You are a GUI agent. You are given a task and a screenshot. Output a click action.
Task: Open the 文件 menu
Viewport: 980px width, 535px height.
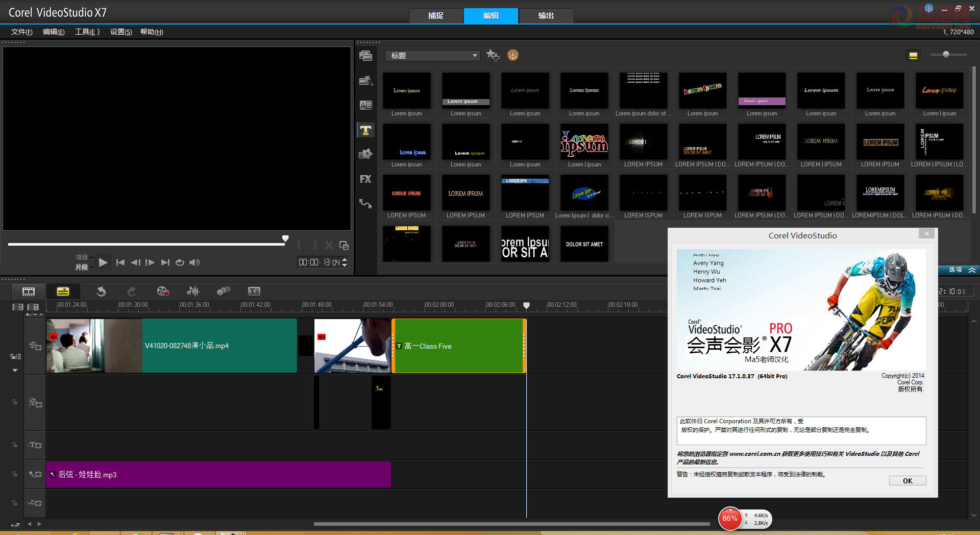pos(21,32)
